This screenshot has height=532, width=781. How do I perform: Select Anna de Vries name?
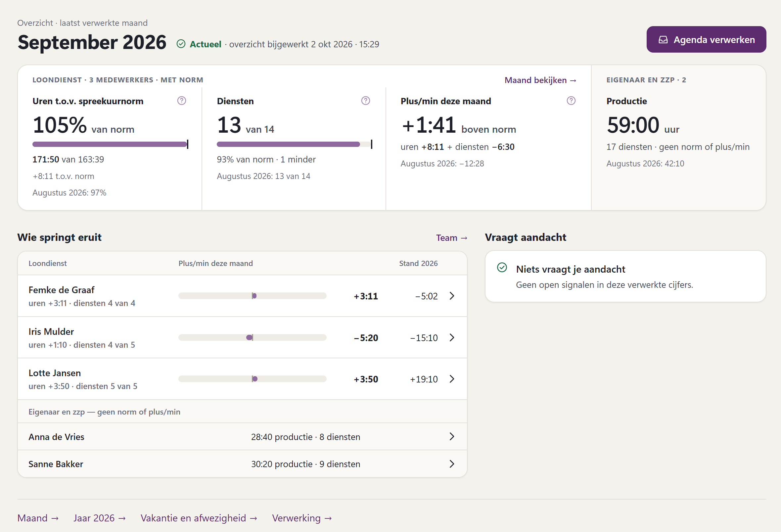point(57,437)
